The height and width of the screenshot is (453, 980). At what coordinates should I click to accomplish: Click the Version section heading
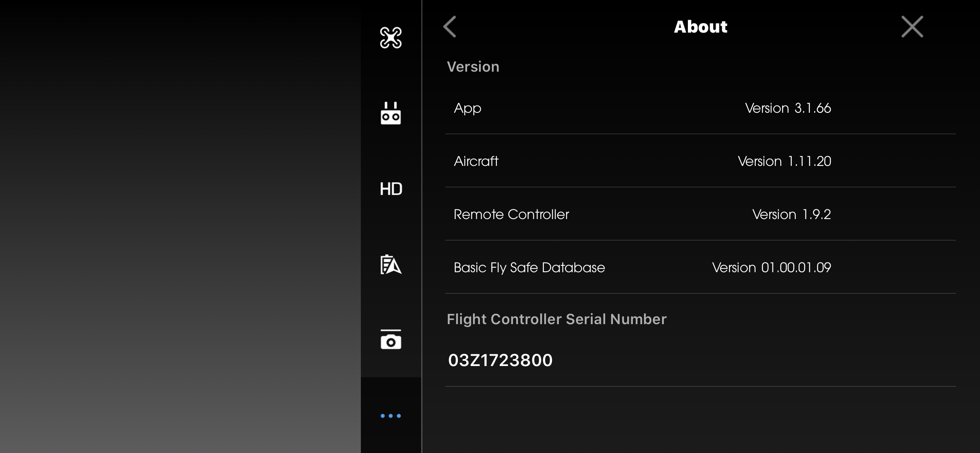pyautogui.click(x=473, y=67)
